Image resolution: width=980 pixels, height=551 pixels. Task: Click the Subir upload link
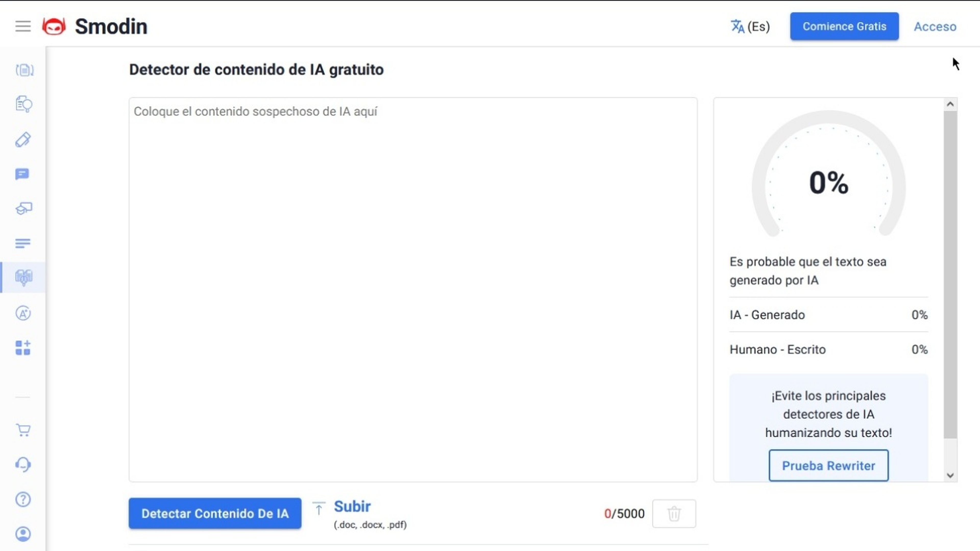[352, 507]
